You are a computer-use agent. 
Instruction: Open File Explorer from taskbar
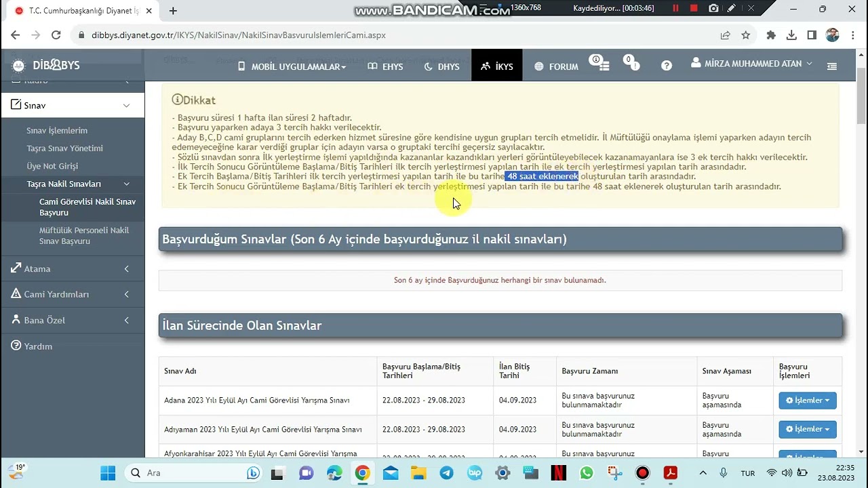click(418, 472)
